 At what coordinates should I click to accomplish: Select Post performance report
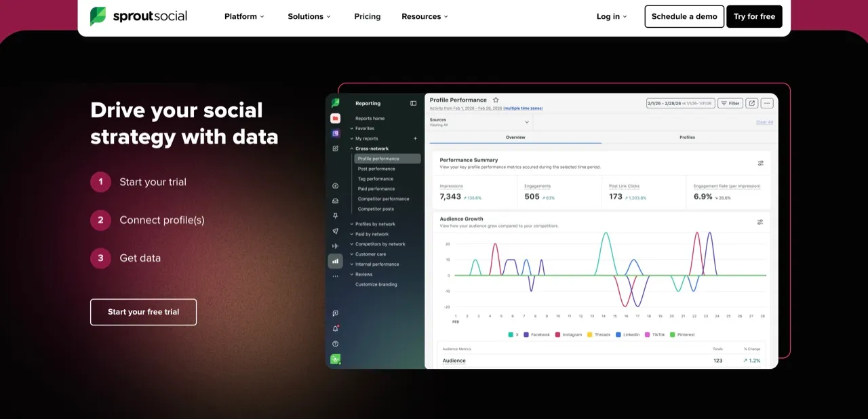click(376, 169)
